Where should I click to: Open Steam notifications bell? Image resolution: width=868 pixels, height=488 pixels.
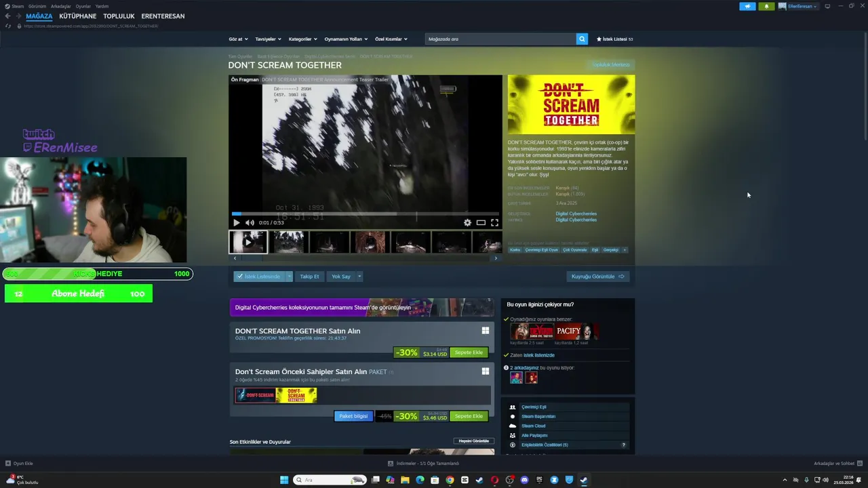[x=766, y=6]
